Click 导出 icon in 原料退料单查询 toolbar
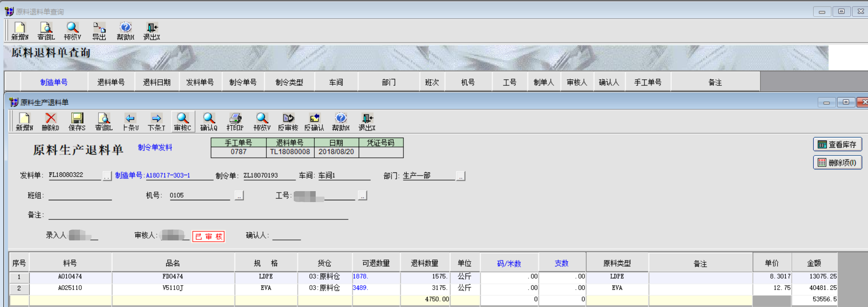The image size is (868, 307). (99, 31)
